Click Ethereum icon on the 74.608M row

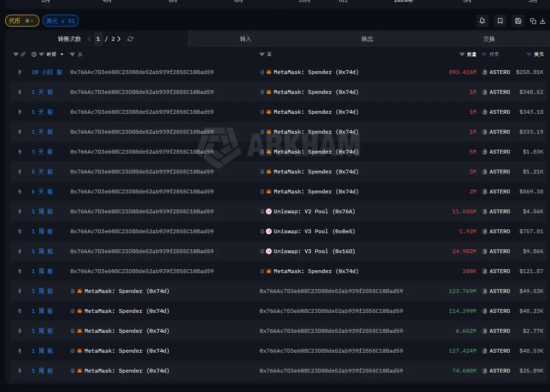click(19, 371)
